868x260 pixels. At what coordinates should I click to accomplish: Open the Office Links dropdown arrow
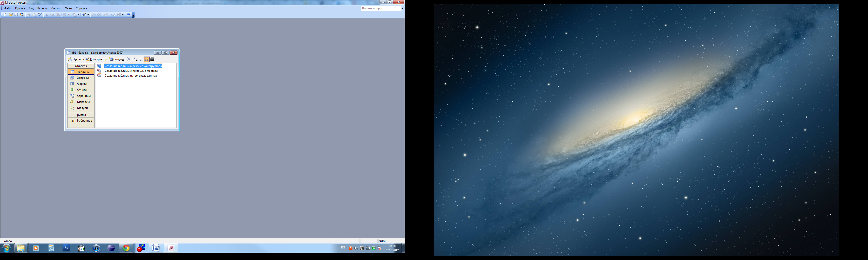pyautogui.click(x=79, y=15)
